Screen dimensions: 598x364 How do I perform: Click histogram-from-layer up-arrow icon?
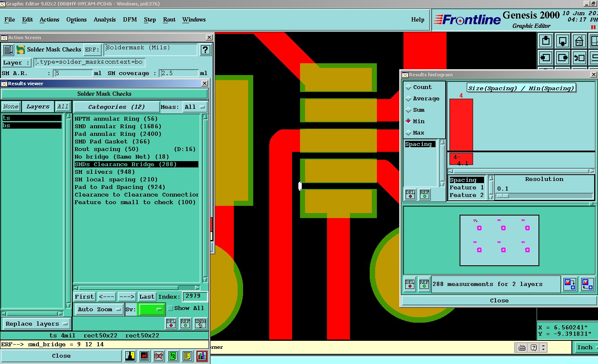coord(587,284)
